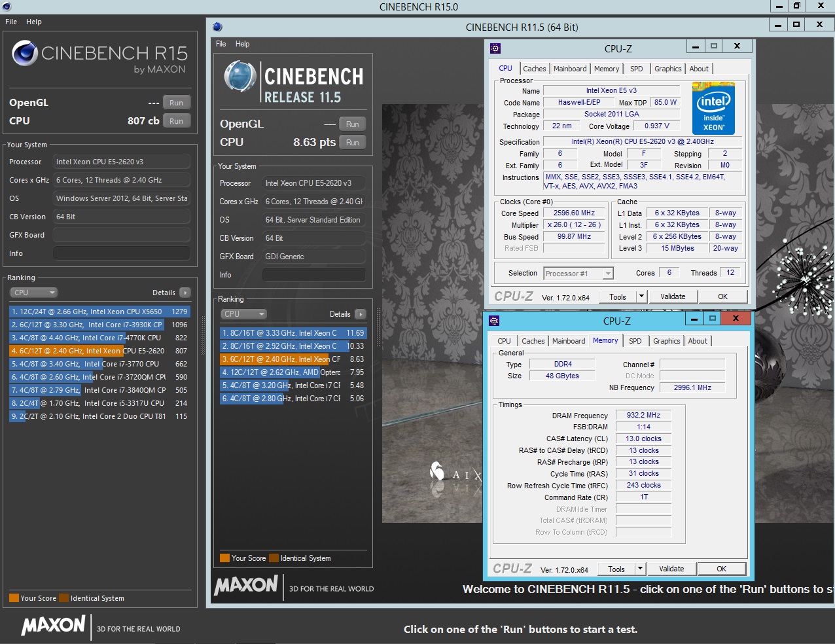
Task: Switch to SPD tab in bottom CPU-Z window
Action: point(635,341)
